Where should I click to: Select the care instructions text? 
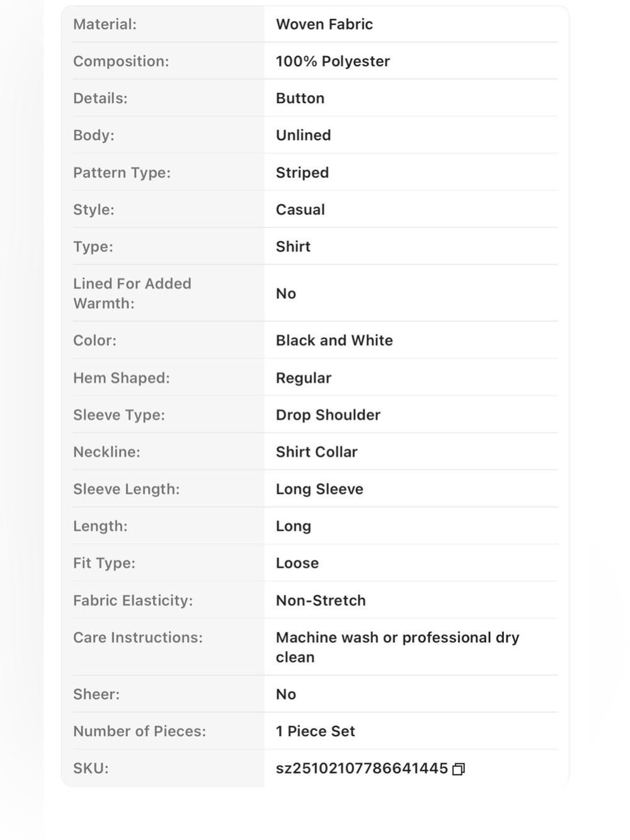398,647
